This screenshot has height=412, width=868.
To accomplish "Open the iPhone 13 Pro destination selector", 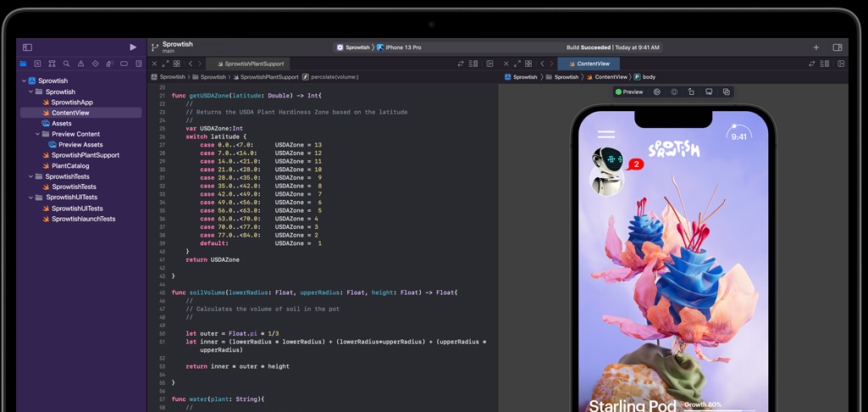I will (x=403, y=47).
